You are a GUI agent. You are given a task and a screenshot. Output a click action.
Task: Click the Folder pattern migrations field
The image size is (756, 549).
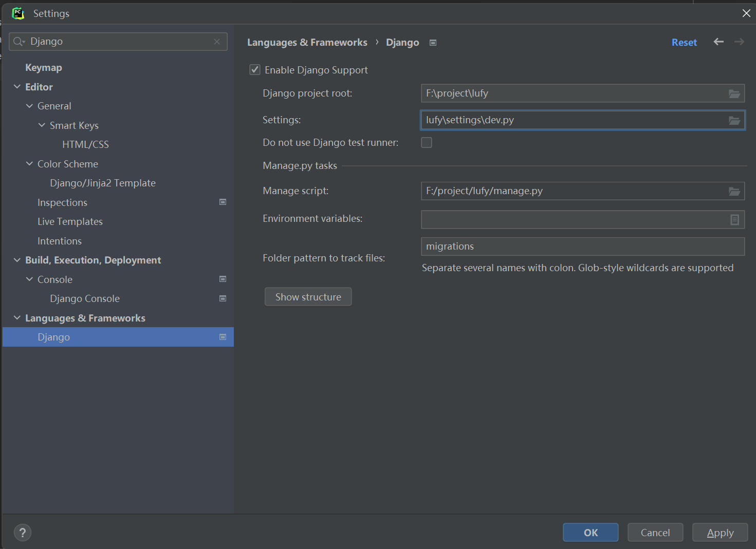coord(583,247)
